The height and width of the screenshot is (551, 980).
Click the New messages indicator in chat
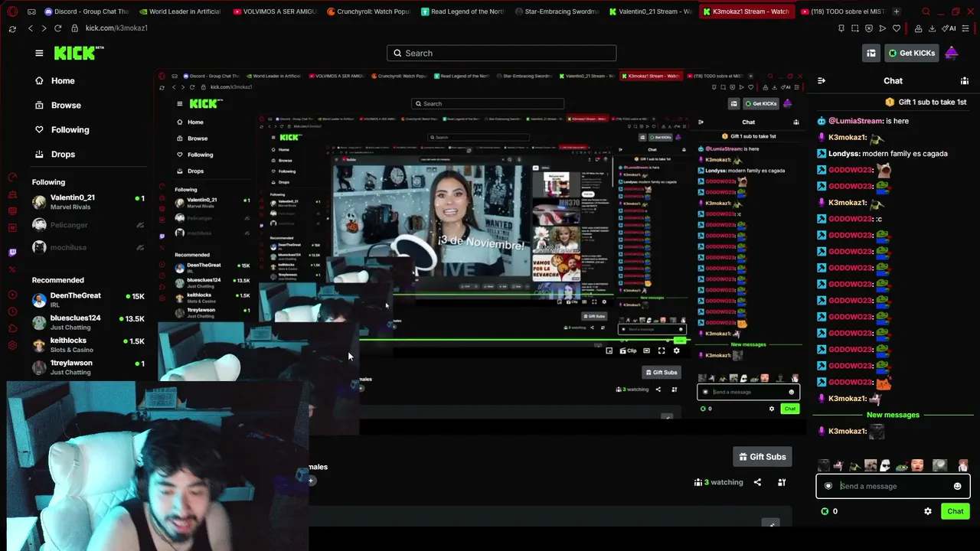[x=893, y=415]
